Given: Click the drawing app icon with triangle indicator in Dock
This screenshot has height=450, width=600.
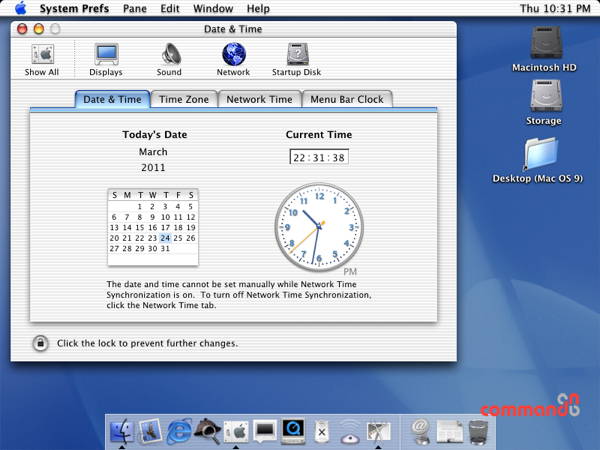Looking at the screenshot, I should point(378,432).
